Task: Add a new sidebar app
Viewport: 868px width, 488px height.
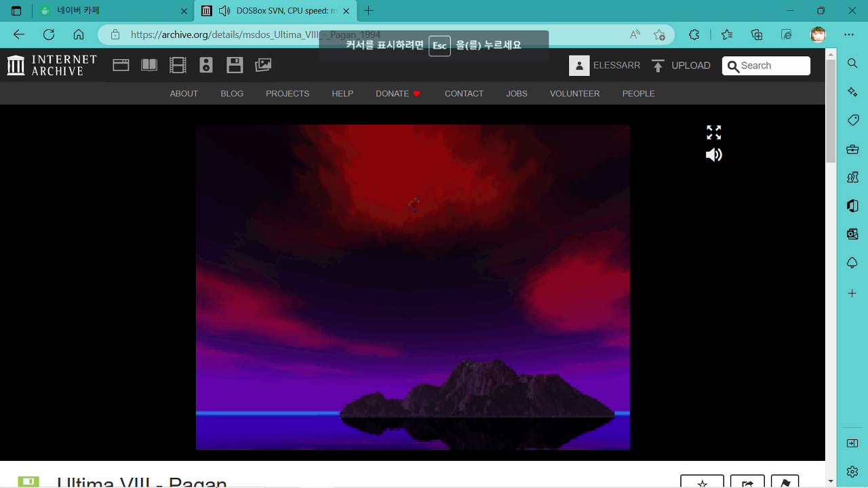Action: click(x=852, y=293)
